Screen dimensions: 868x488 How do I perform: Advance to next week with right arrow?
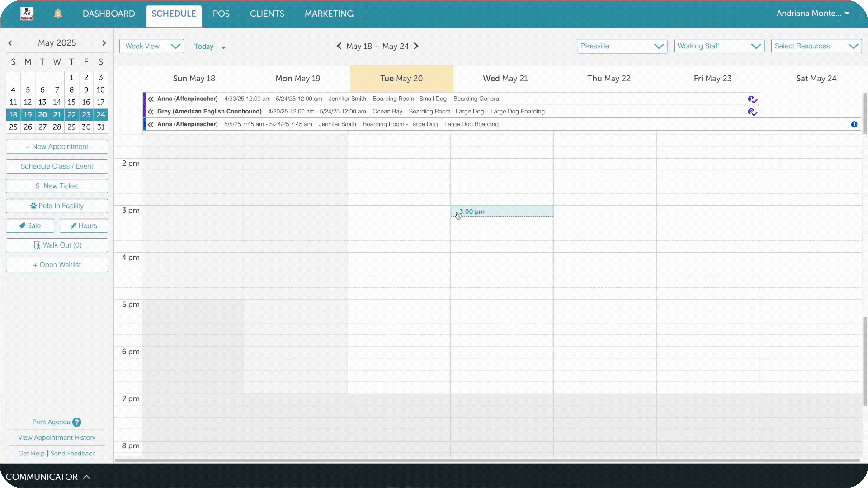416,46
